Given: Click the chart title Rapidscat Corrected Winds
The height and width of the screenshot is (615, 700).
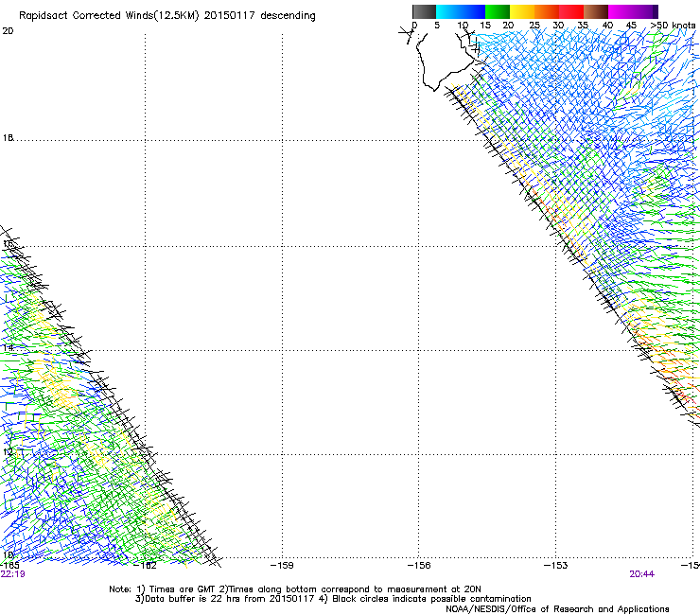Looking at the screenshot, I should tap(167, 15).
